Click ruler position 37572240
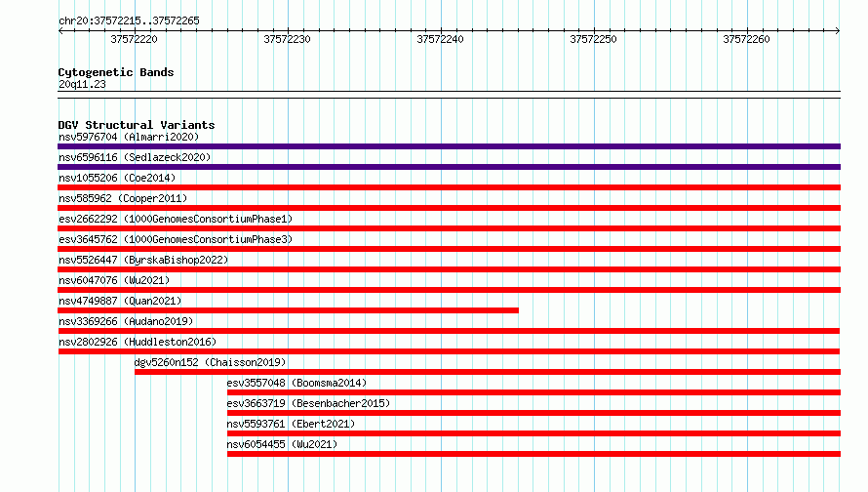The width and height of the screenshot is (868, 492). pyautogui.click(x=441, y=39)
